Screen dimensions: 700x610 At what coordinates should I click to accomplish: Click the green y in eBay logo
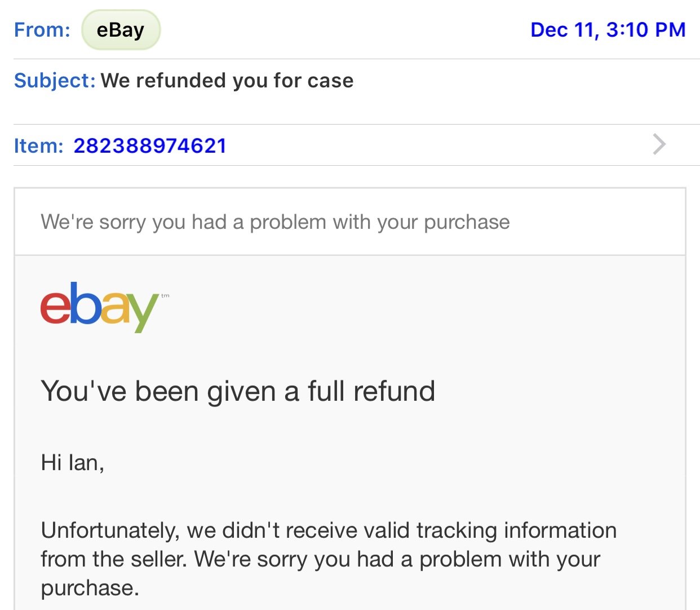(x=143, y=313)
